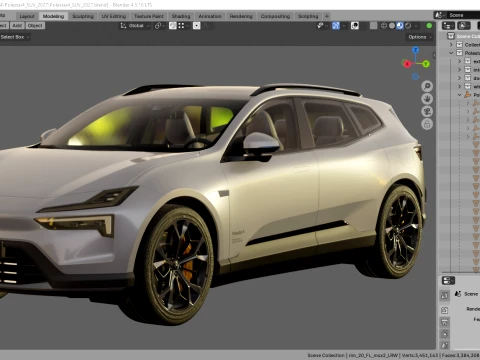Toggle proportional editing icon
Screen dimensions: 480x360
click(197, 26)
